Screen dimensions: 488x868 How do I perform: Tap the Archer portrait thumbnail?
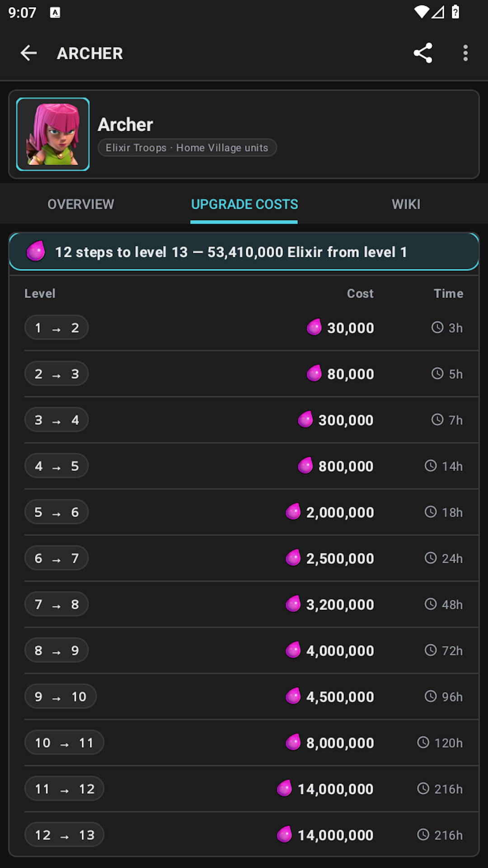(x=53, y=134)
